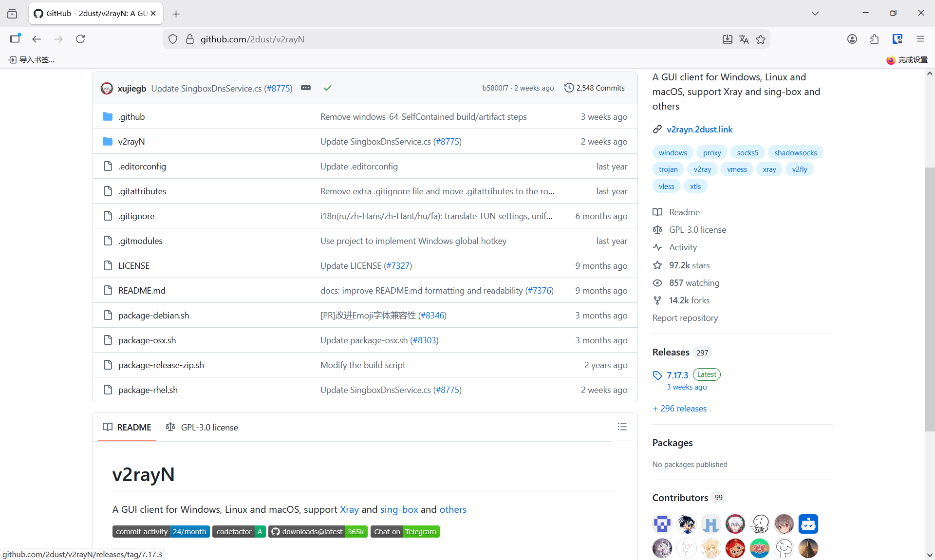The height and width of the screenshot is (560, 935).
Task: Expand the commit message ellipsis
Action: pyautogui.click(x=306, y=88)
